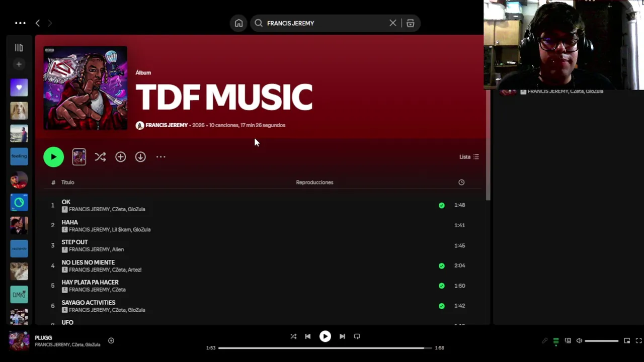Sort by the Título column header
Screen dimensions: 644x362
68,183
